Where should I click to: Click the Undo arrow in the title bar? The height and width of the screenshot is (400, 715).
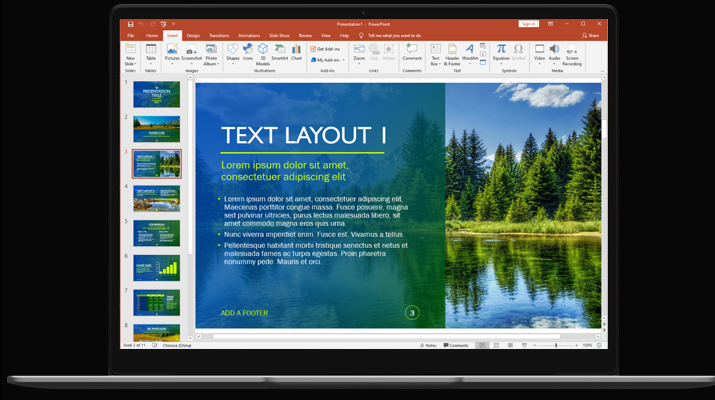click(x=141, y=24)
